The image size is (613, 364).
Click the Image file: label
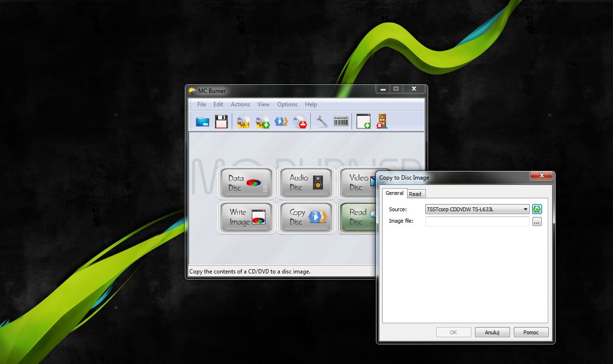coord(401,221)
